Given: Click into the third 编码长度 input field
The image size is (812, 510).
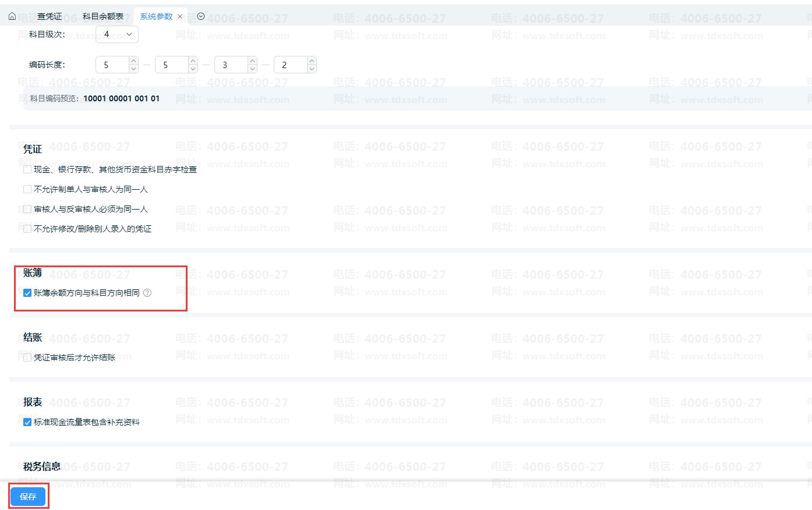Looking at the screenshot, I should point(230,65).
